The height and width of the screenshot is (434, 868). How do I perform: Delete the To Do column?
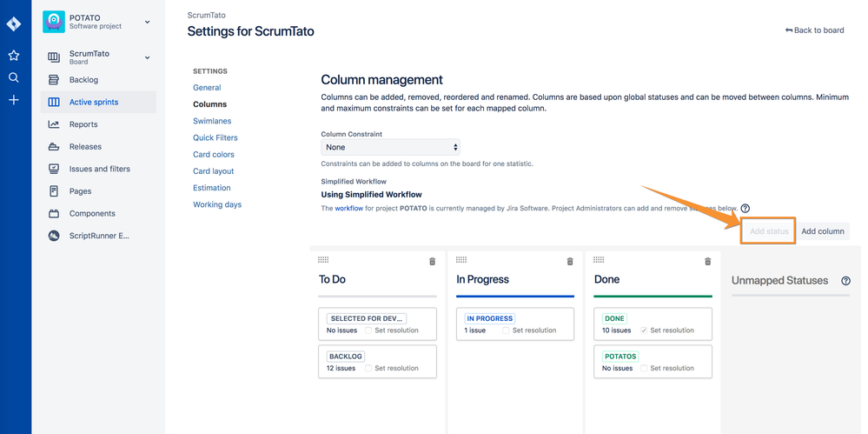433,262
